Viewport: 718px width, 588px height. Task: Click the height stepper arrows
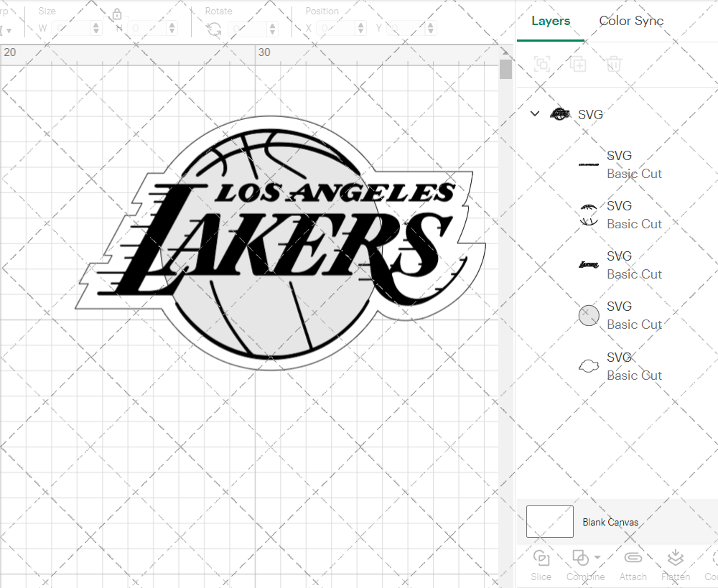pos(172,29)
